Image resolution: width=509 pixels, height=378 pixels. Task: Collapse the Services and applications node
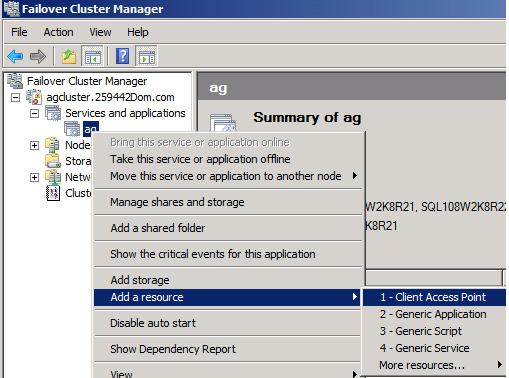pyautogui.click(x=34, y=113)
